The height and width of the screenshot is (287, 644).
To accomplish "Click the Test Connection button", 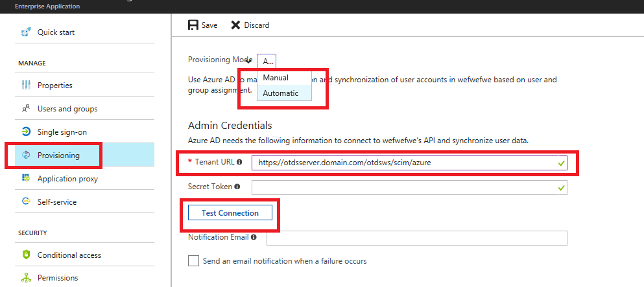I will [x=230, y=212].
